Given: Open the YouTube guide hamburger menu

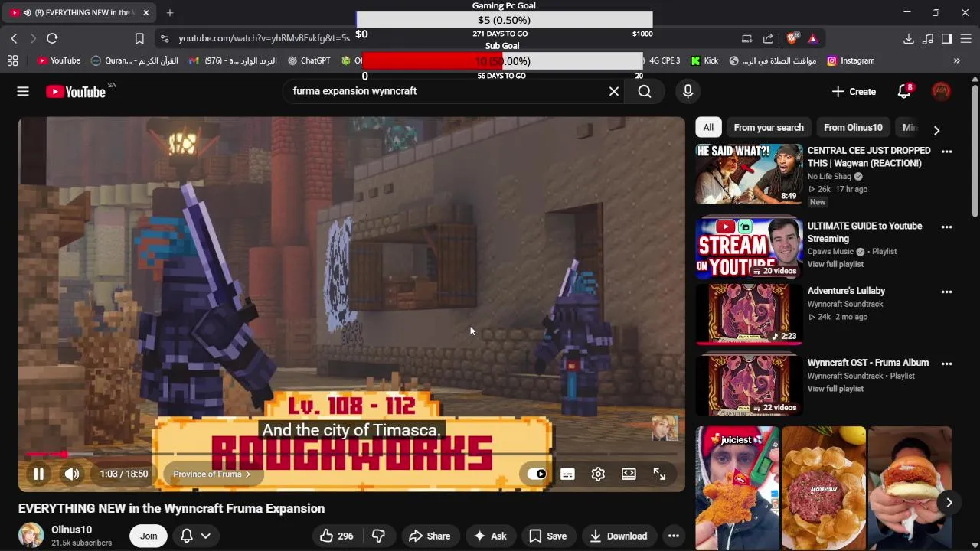Looking at the screenshot, I should (x=23, y=92).
